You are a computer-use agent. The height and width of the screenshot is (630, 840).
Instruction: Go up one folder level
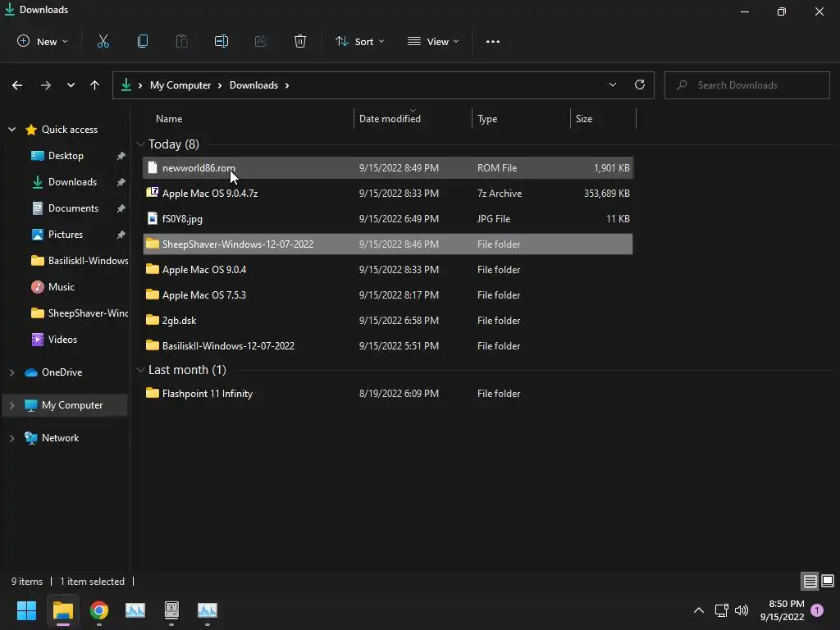(x=95, y=85)
